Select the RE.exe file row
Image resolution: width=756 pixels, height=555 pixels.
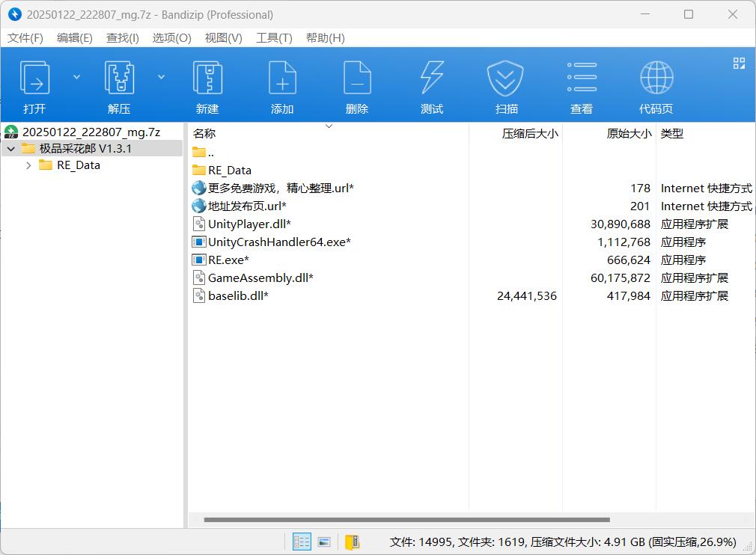[471, 260]
